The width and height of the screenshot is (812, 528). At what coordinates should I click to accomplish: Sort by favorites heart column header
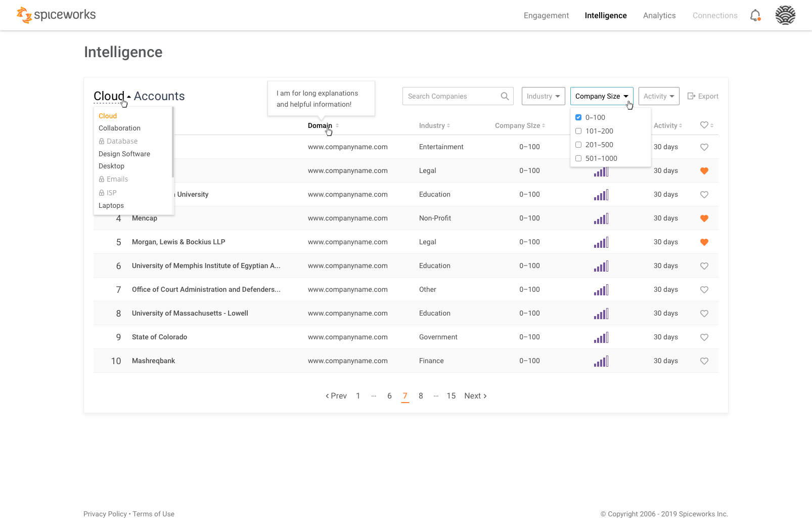706,125
